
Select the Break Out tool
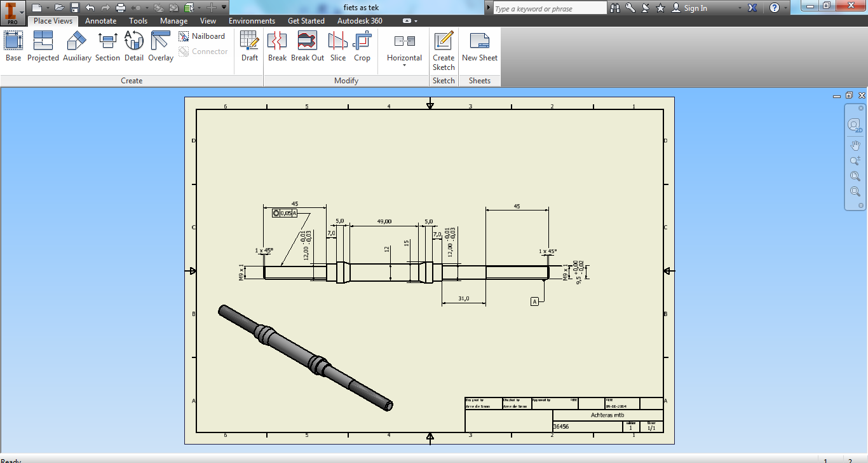tap(308, 46)
